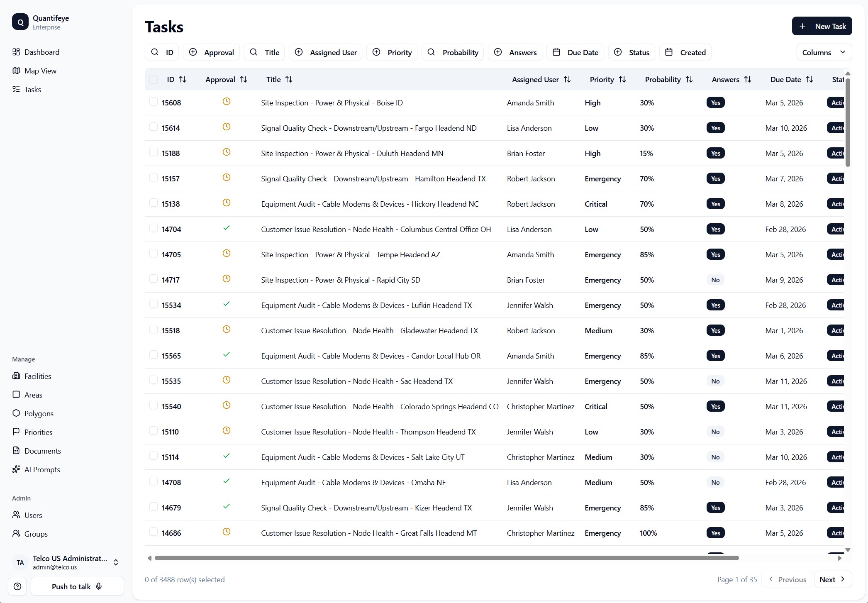Click the No answers badge for task 14717
The height and width of the screenshot is (603, 868).
(716, 280)
